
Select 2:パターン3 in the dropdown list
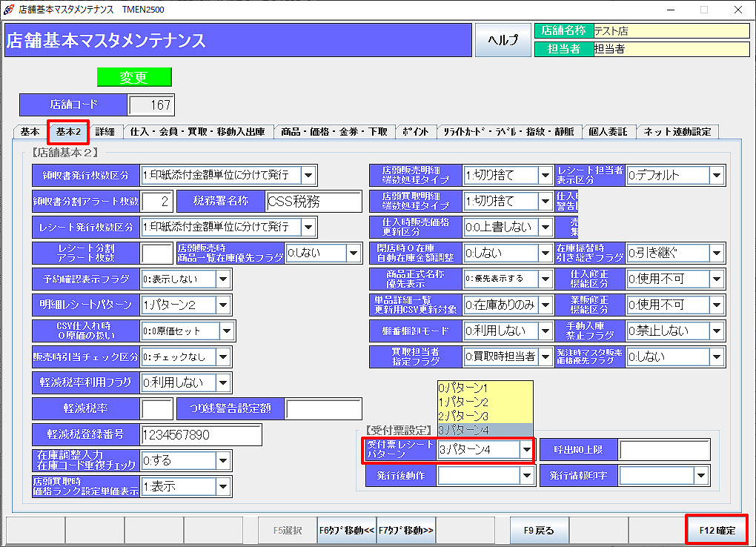[x=485, y=416]
